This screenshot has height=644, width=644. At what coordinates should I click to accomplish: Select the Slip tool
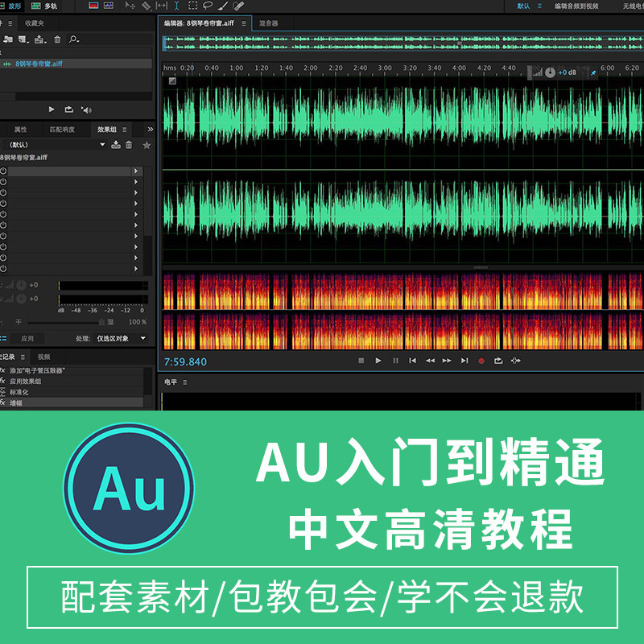(162, 6)
